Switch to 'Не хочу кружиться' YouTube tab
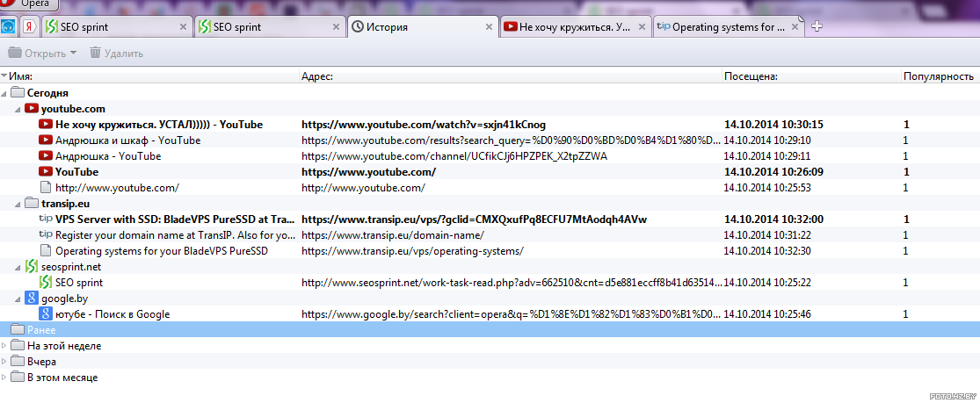 point(576,27)
